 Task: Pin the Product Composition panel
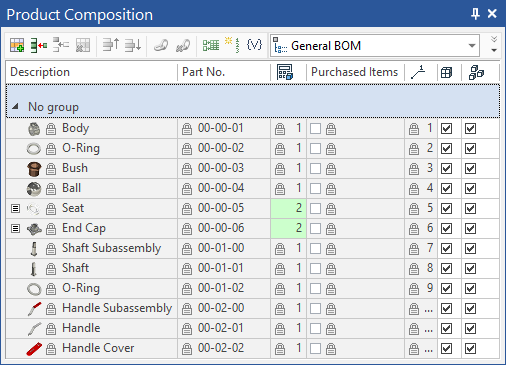coord(475,14)
